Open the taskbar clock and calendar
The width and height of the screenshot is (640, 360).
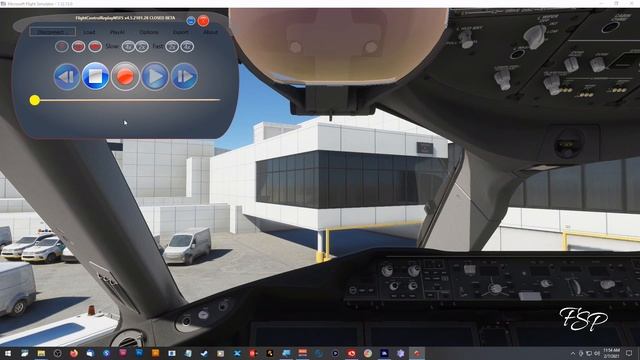(x=611, y=353)
